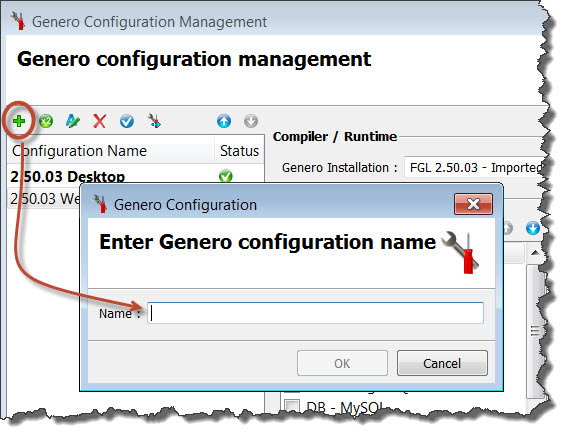
Task: Click the blue down arrow behind dialog
Action: point(532,228)
